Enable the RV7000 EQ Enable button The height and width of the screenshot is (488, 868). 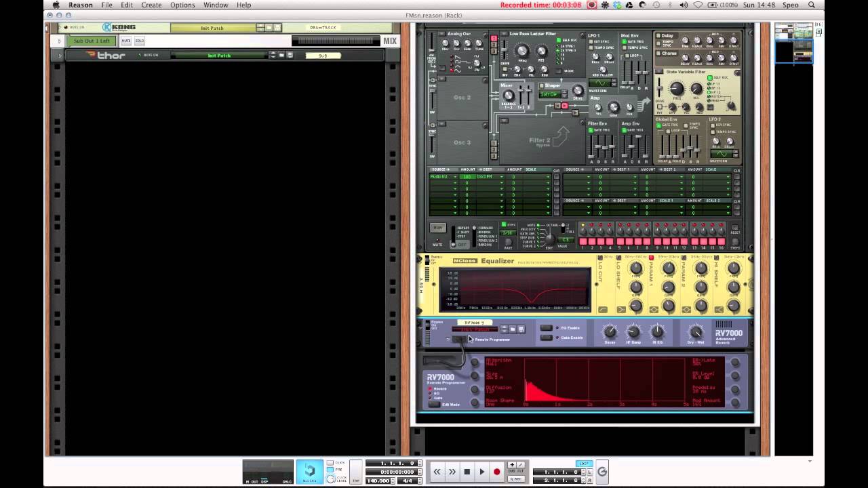(546, 328)
